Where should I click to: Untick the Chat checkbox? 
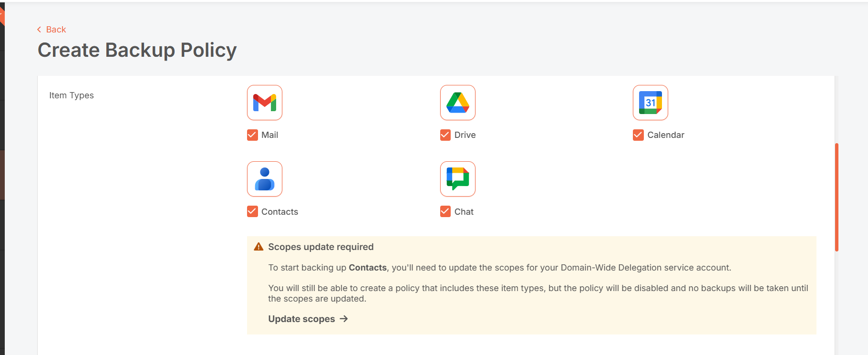[445, 211]
